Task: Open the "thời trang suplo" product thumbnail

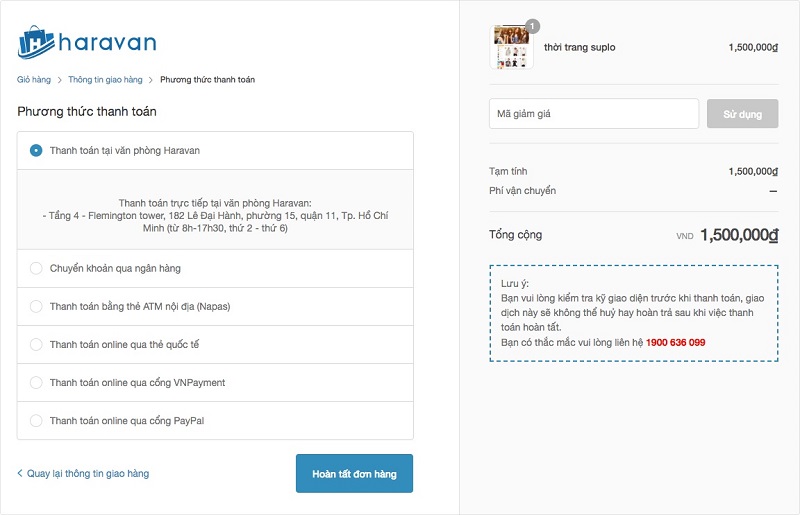Action: (511, 47)
